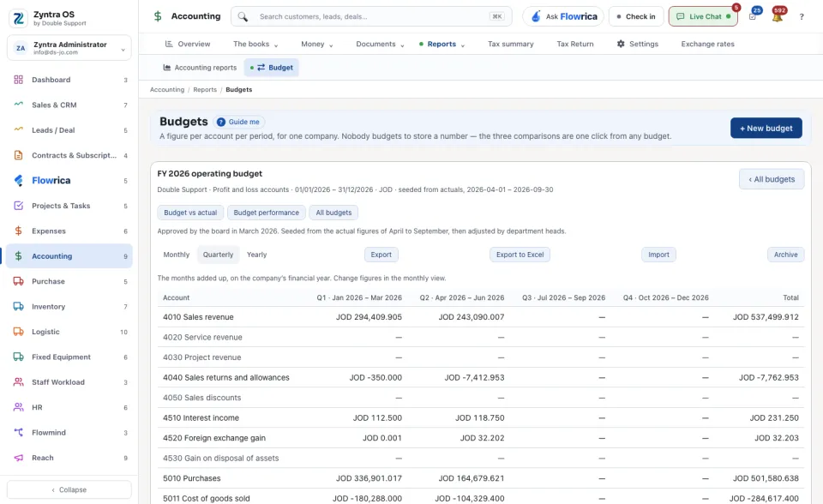Click the help question mark icon

click(802, 17)
